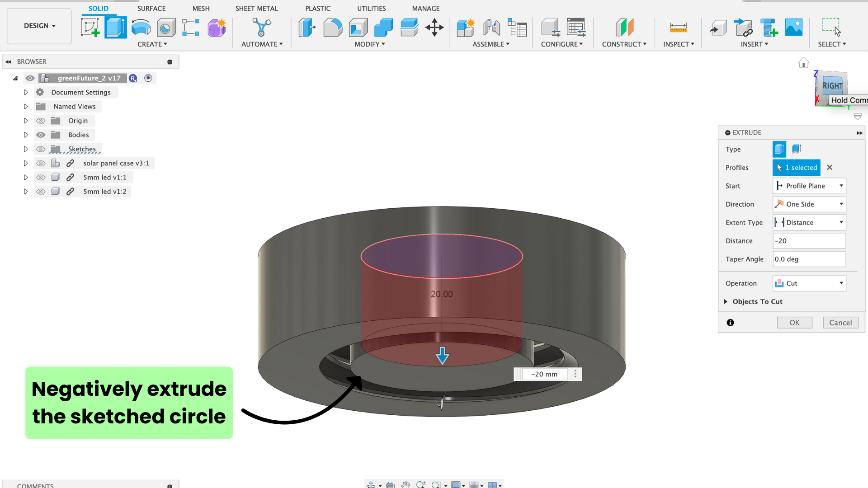Select the Construct Midplane icon

tap(624, 27)
